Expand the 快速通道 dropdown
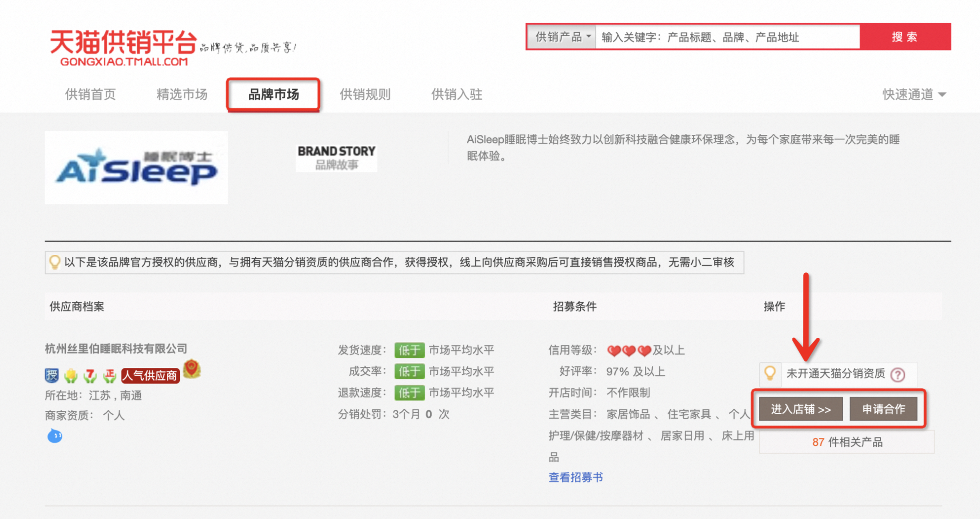This screenshot has width=980, height=519. click(x=914, y=95)
